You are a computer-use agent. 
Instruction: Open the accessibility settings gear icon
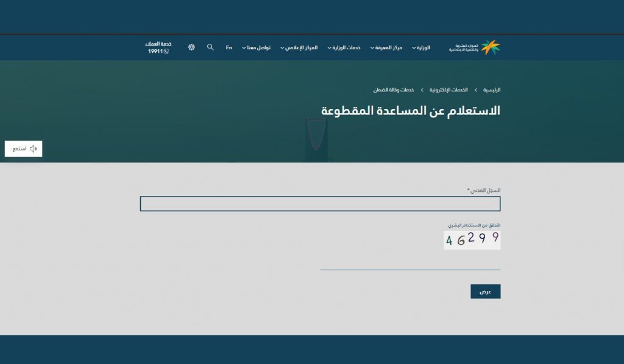191,47
